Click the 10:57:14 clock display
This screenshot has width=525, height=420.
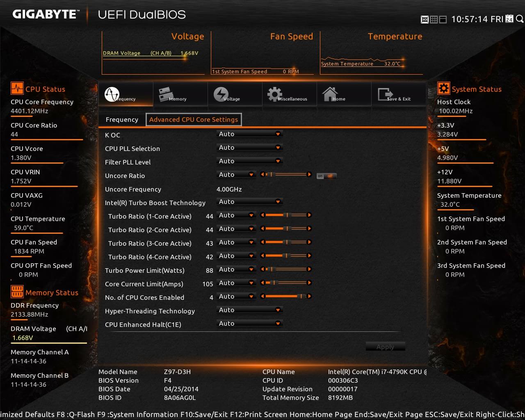click(x=469, y=19)
